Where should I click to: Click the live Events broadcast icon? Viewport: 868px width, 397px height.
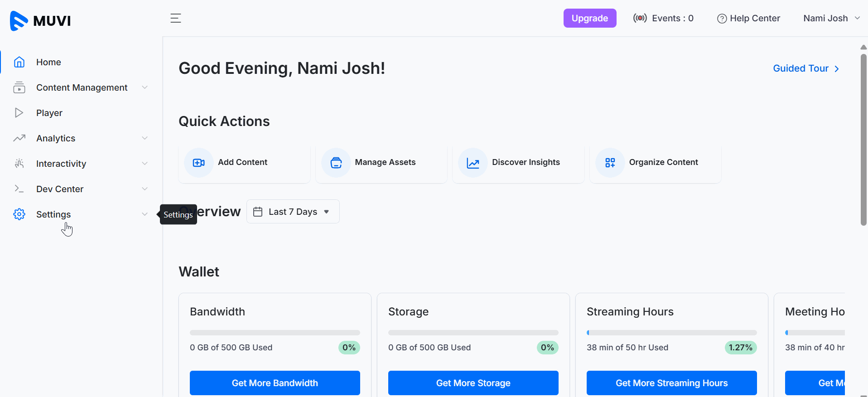640,18
